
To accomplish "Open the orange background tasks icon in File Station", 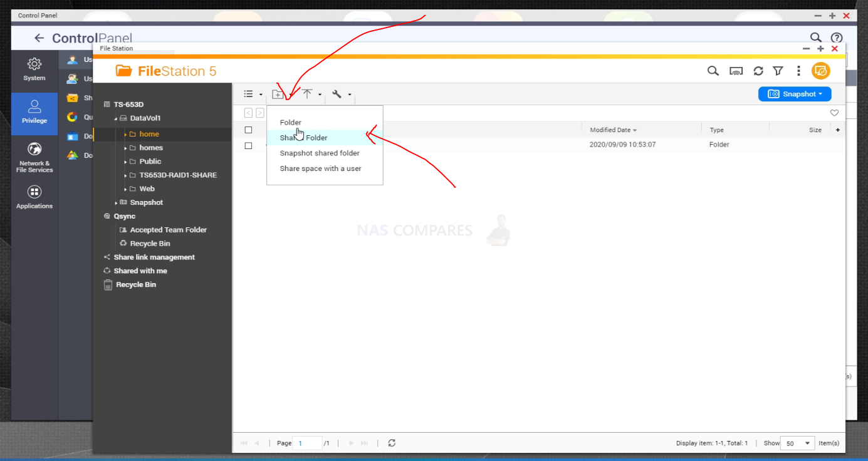I will (x=821, y=71).
